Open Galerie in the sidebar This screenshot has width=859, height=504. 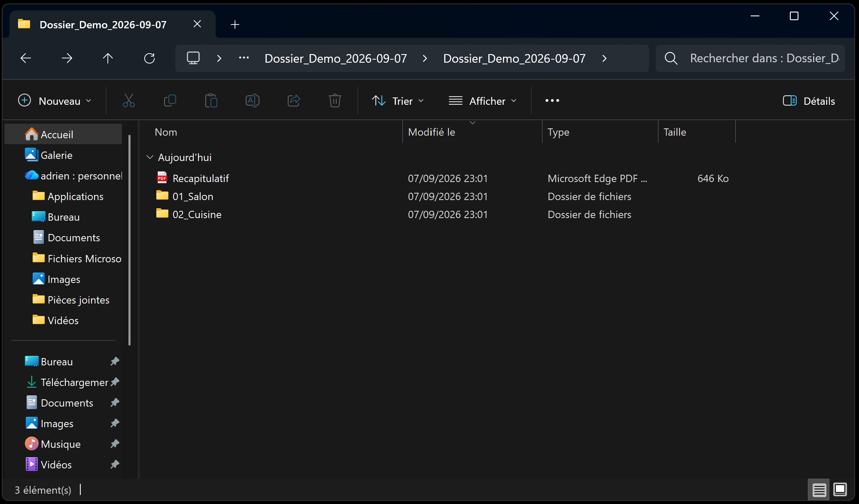tap(63, 155)
